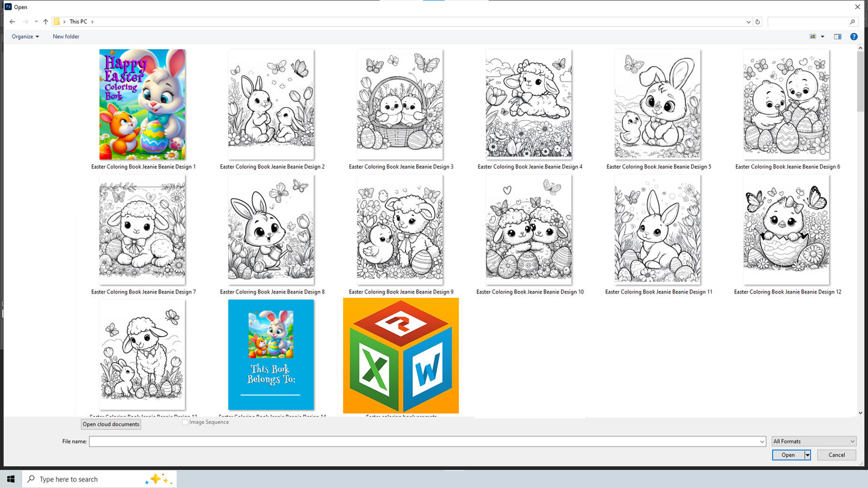The width and height of the screenshot is (868, 488).
Task: Select the Design 10 two lambs thumbnail
Action: pyautogui.click(x=529, y=229)
